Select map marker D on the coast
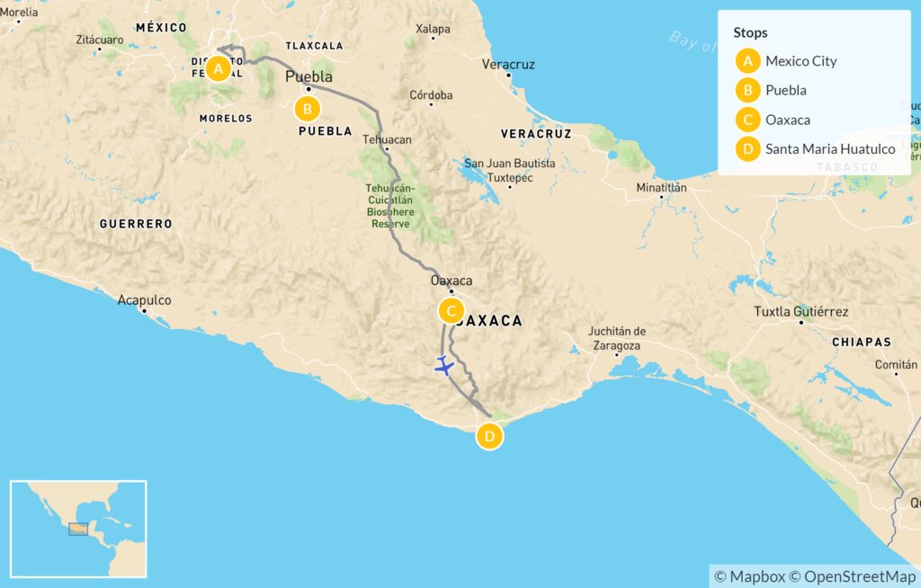Image resolution: width=921 pixels, height=588 pixels. 489,437
